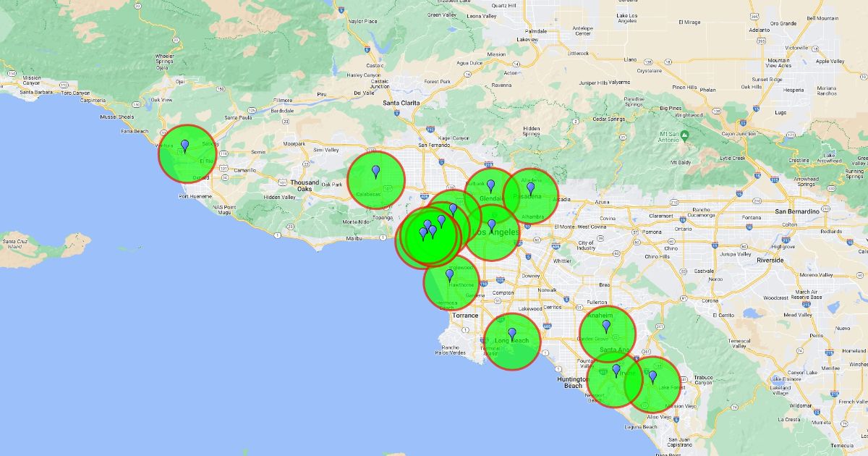Select the pin near Lake Forest
Viewport: 868px width, 456px height.
pyautogui.click(x=652, y=377)
